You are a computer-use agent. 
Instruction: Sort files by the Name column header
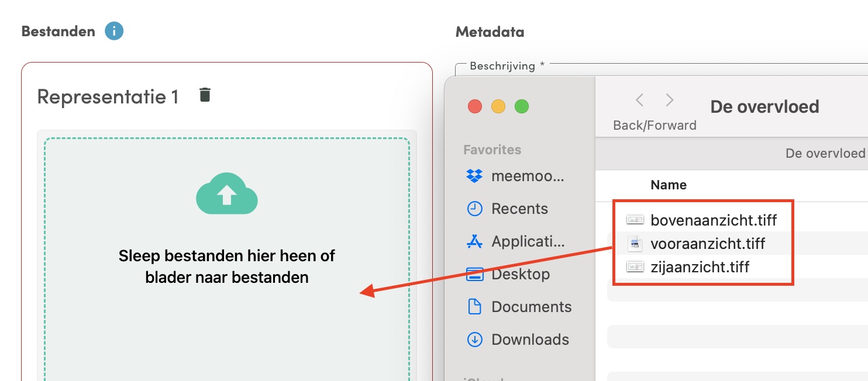[669, 185]
